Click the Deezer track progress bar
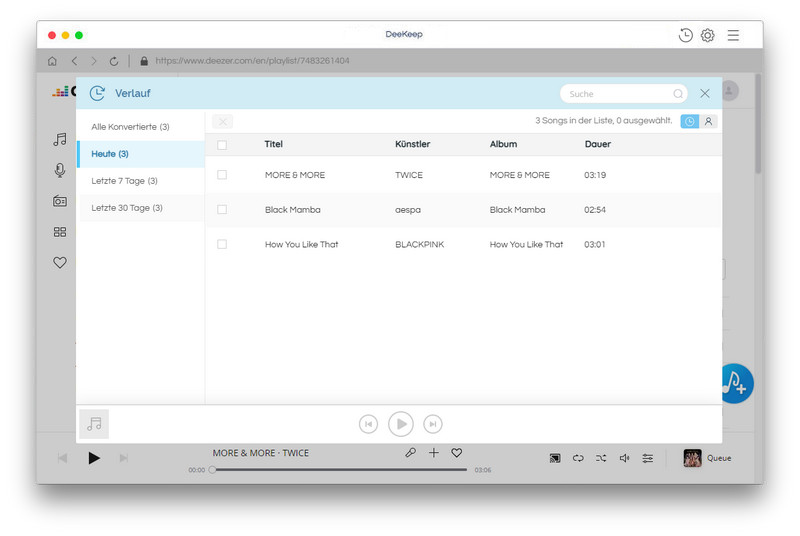The width and height of the screenshot is (800, 536). click(339, 470)
